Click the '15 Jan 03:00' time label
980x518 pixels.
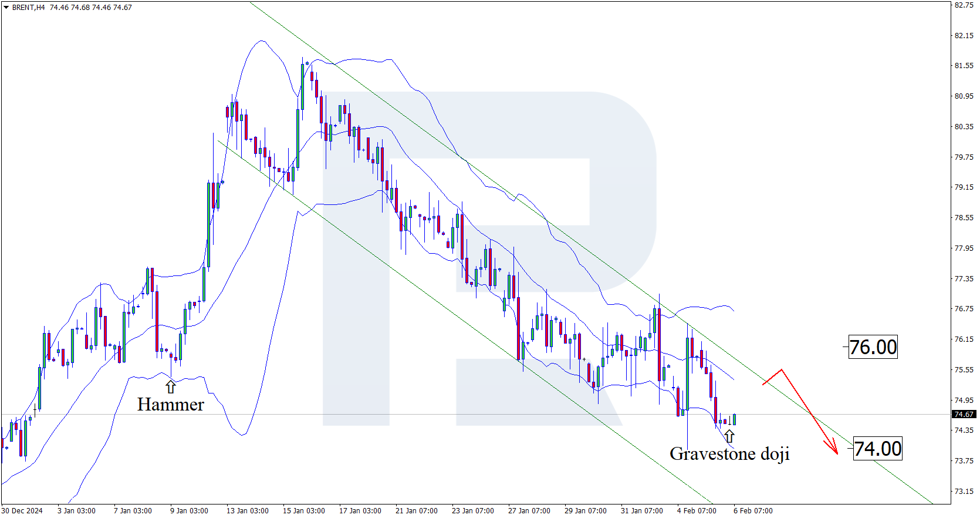tap(304, 511)
